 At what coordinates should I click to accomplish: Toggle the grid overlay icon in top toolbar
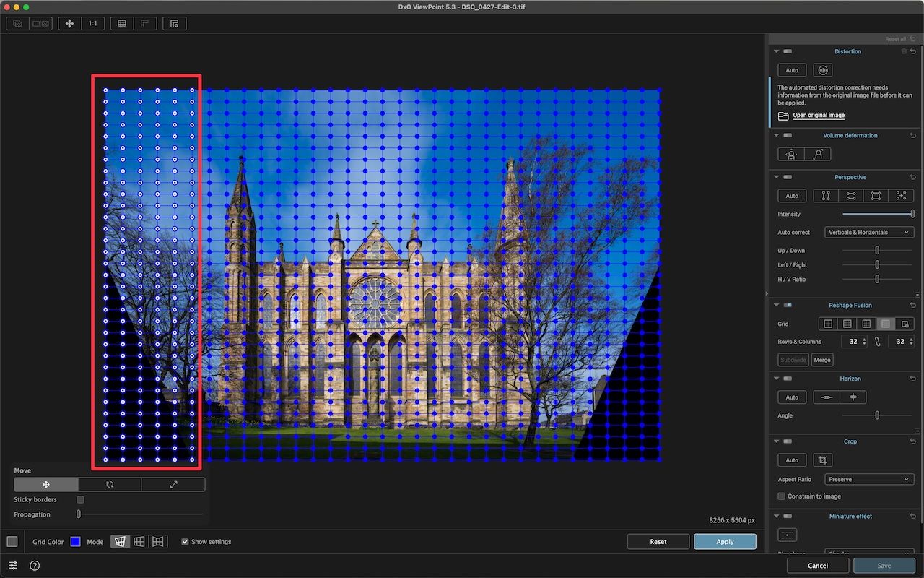pyautogui.click(x=122, y=24)
